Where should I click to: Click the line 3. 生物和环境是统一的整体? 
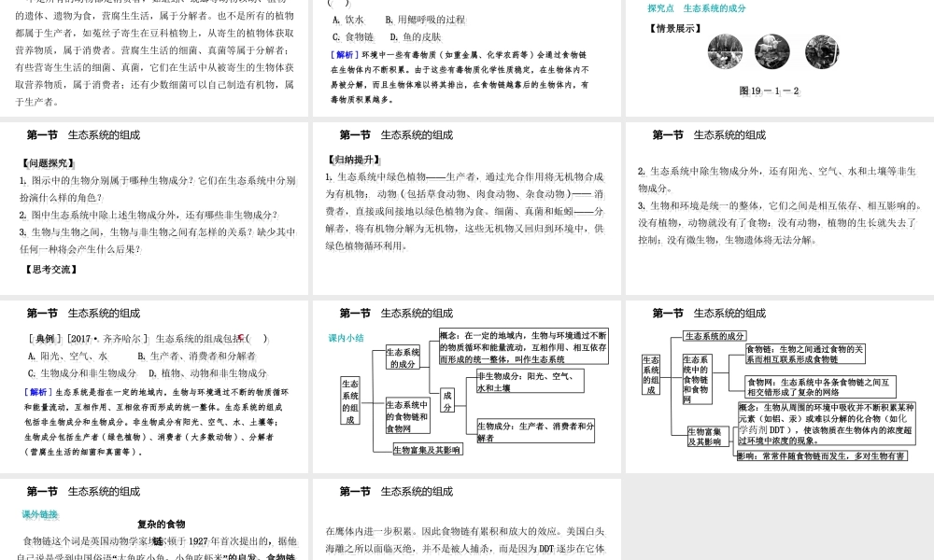(780, 222)
